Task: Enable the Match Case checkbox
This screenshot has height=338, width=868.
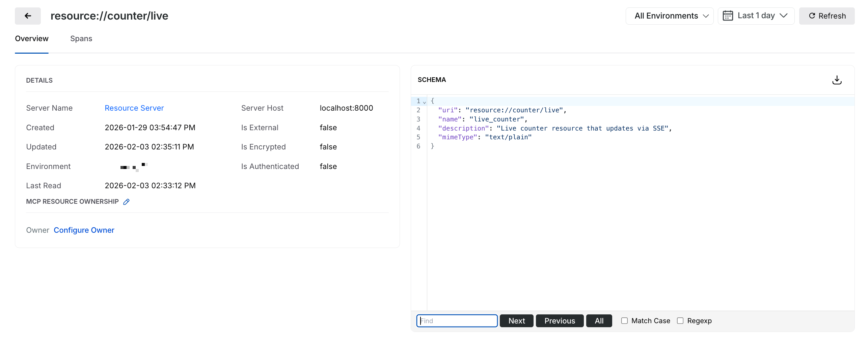Action: point(625,321)
